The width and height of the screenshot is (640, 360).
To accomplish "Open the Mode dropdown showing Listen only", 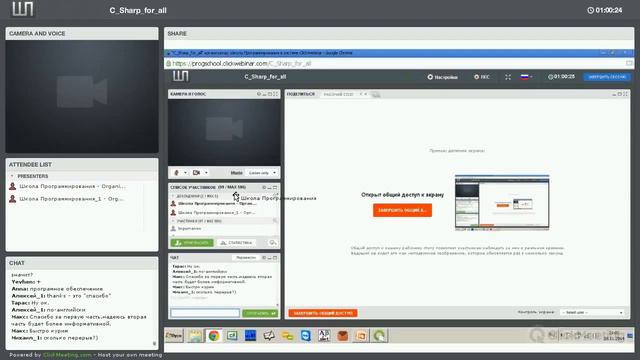I will click(262, 173).
